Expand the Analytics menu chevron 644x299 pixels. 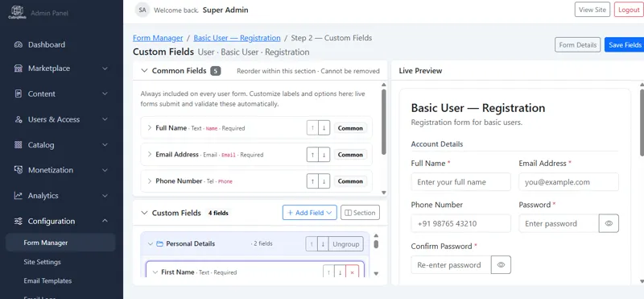pyautogui.click(x=105, y=196)
